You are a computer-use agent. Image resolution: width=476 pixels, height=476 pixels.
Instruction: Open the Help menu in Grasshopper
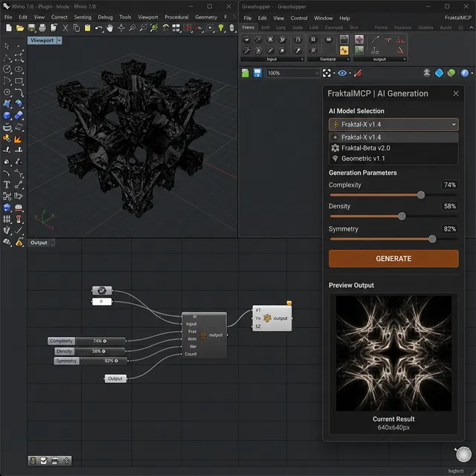coord(344,18)
